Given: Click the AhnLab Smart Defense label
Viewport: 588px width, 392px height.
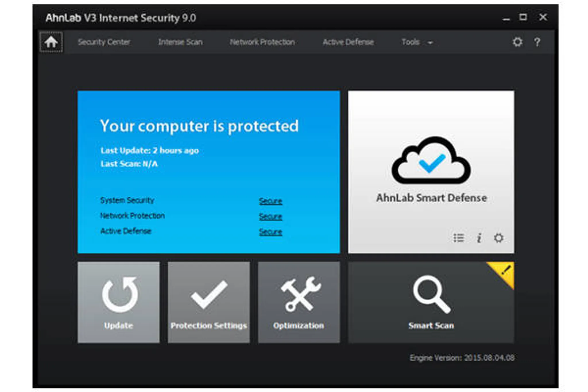Looking at the screenshot, I should tap(432, 198).
